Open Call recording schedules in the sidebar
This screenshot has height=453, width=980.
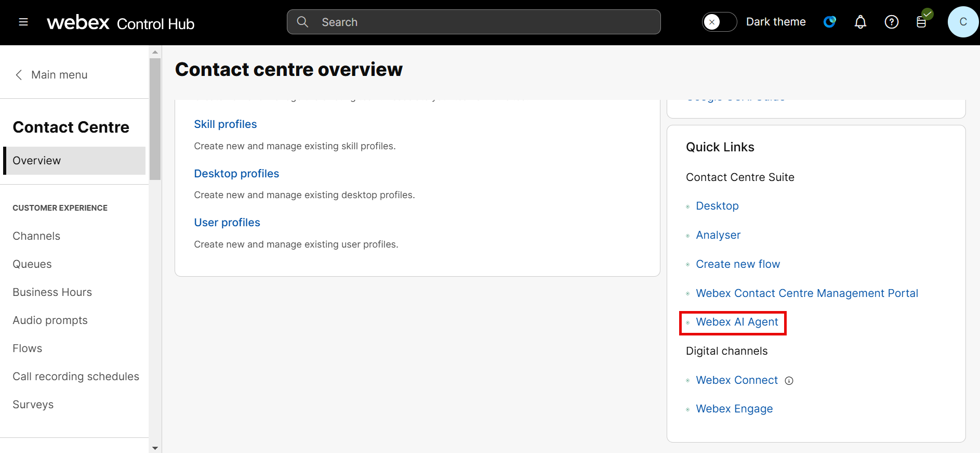tap(76, 377)
